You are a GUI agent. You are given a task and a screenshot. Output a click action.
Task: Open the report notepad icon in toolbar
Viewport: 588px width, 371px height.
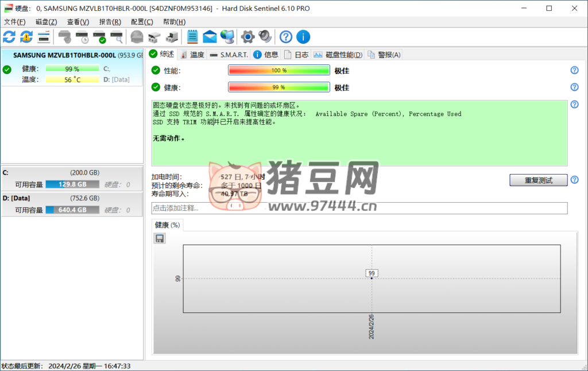[192, 37]
